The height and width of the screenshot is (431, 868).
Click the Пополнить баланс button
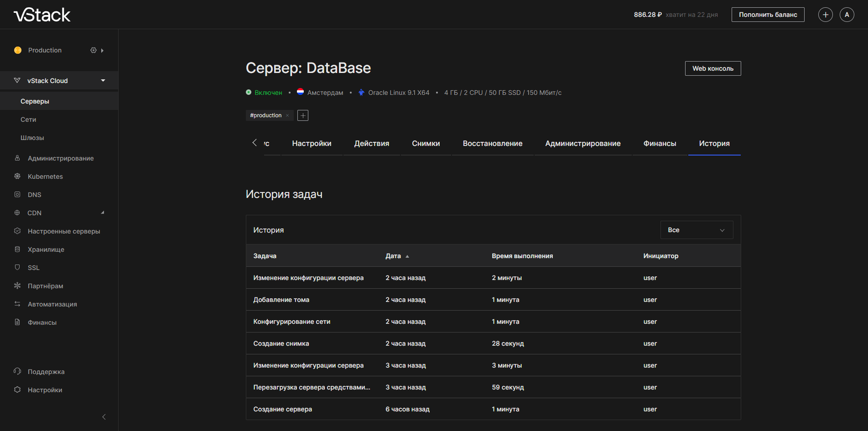[x=768, y=15]
